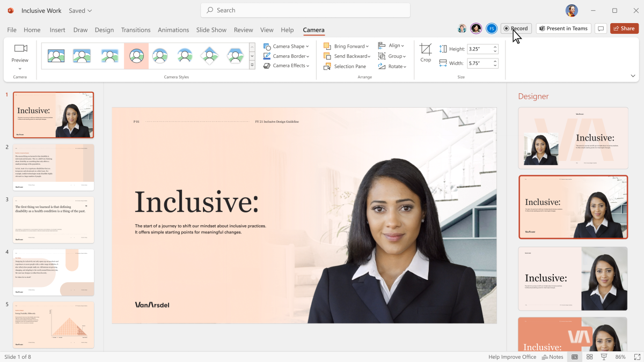Screen dimensions: 644x362
Task: Click the Slide Show view icon
Action: (x=603, y=356)
